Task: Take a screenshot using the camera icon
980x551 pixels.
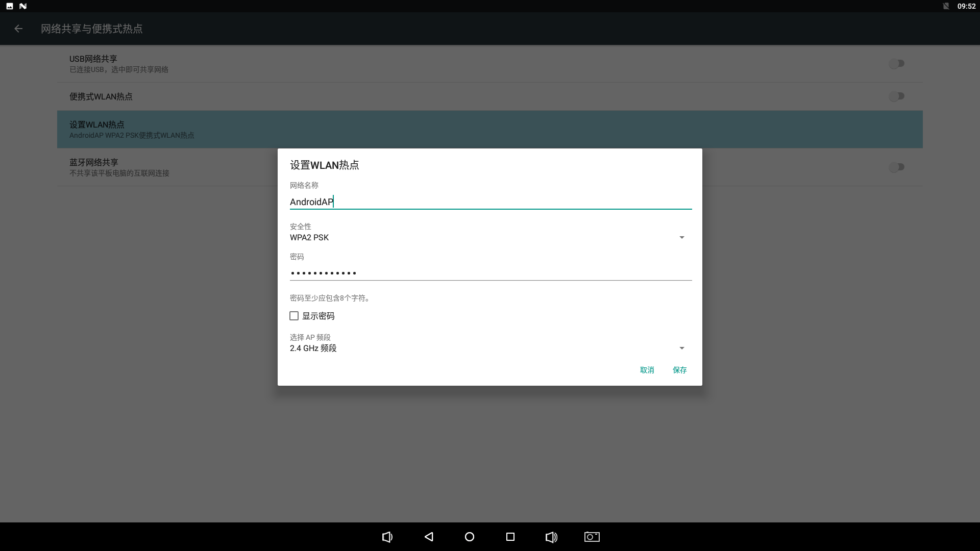Action: [592, 537]
